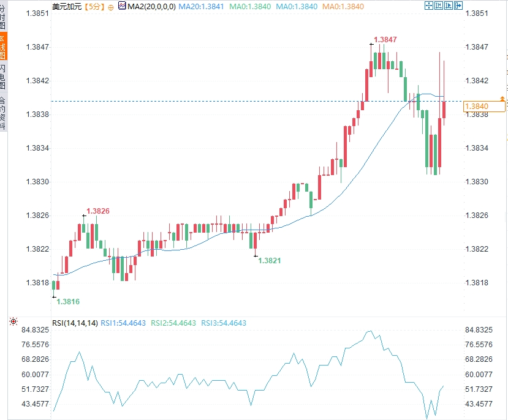The height and width of the screenshot is (420, 508).
Task: Click 68.2826 on the left RSI axis
Action: (36, 359)
